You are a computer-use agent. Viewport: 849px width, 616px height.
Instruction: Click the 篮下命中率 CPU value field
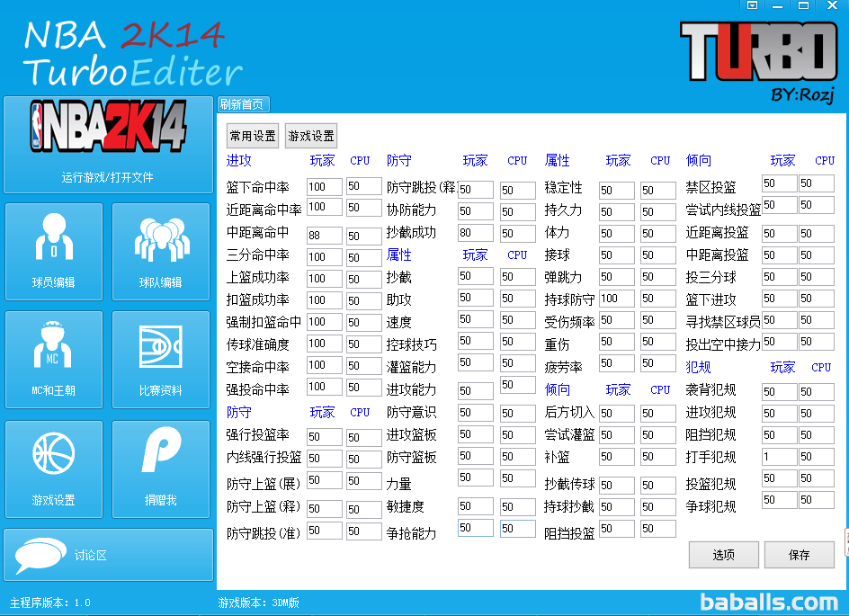pyautogui.click(x=364, y=186)
